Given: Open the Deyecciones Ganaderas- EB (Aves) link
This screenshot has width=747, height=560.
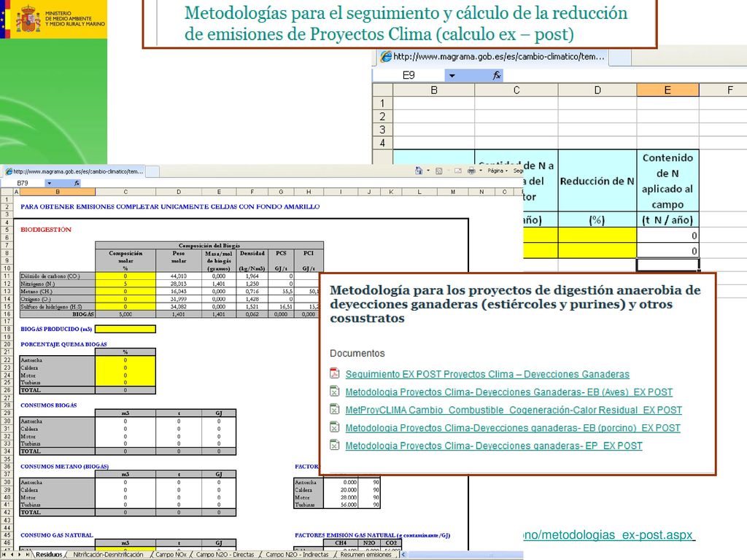Looking at the screenshot, I should tap(508, 392).
